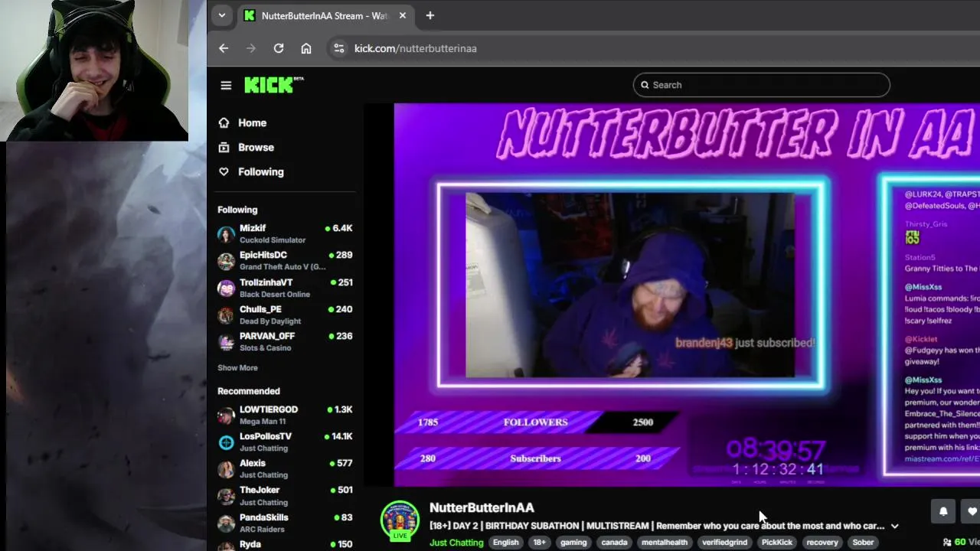The height and width of the screenshot is (551, 980).
Task: Click the 14.1K viewer count
Action: tap(341, 436)
